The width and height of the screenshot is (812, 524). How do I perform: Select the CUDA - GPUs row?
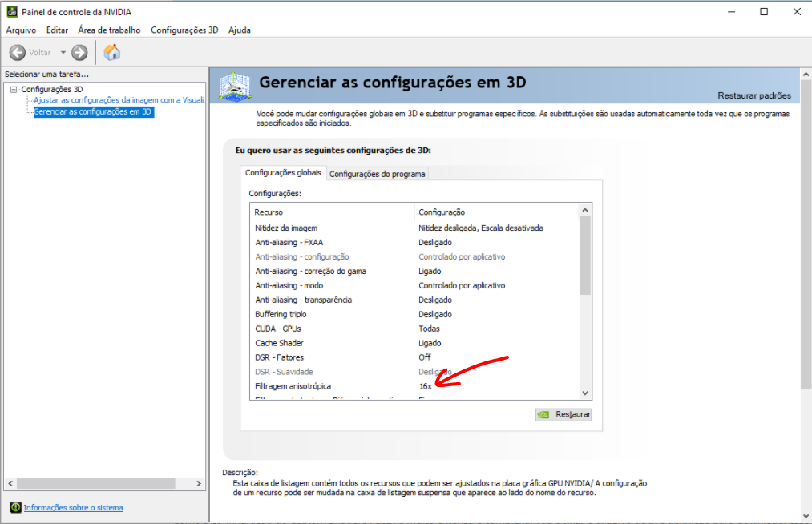414,329
